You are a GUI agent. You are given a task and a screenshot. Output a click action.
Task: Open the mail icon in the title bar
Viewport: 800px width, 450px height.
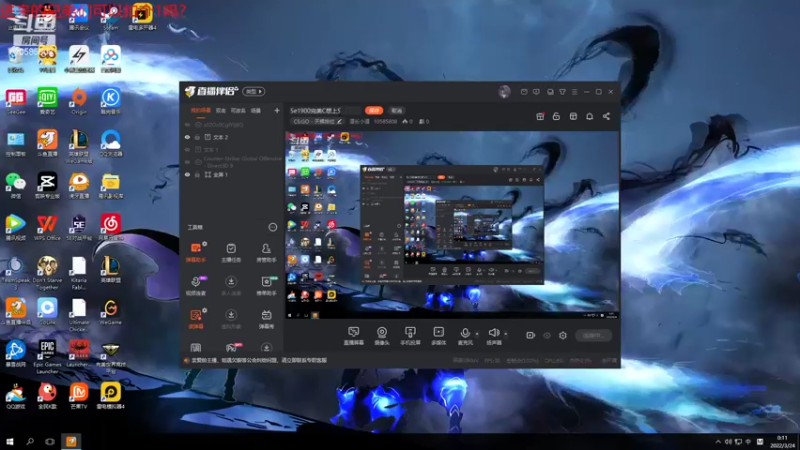point(524,92)
